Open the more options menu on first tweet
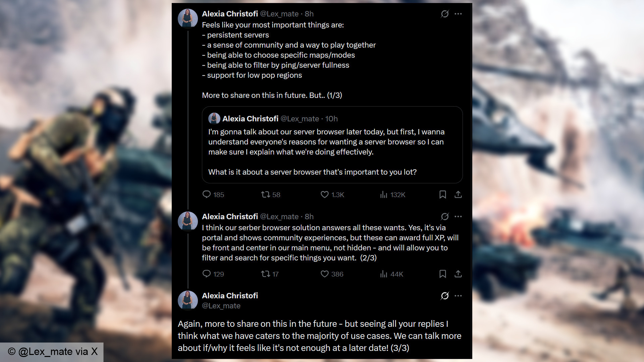644x362 pixels. coord(458,14)
